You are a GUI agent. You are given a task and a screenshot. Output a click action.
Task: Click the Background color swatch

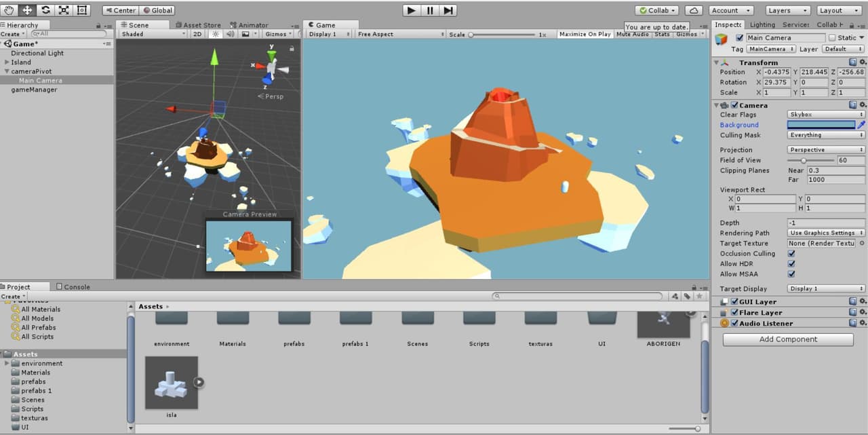coord(821,125)
